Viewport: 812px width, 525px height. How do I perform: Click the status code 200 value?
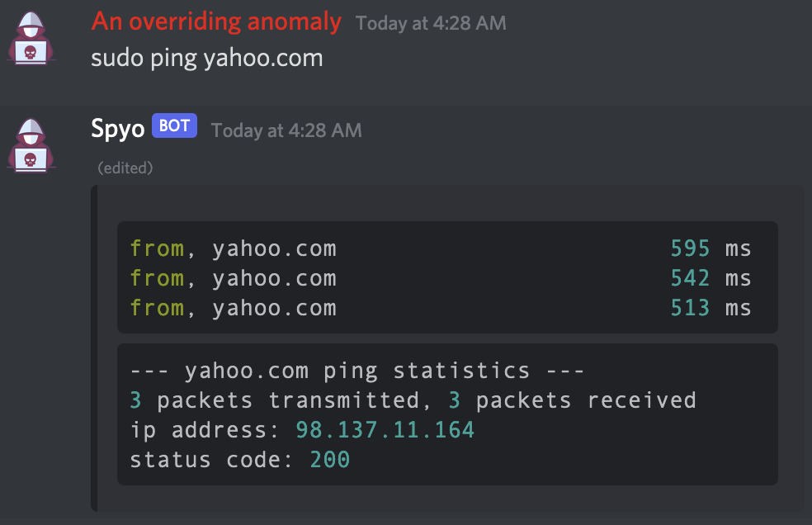coord(330,460)
